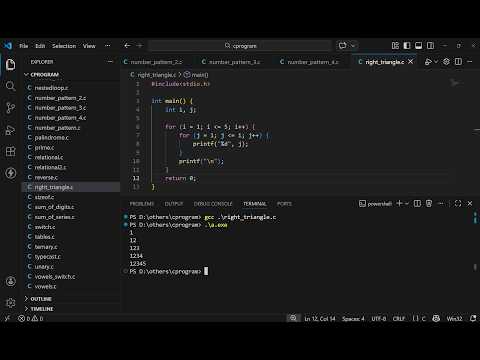This screenshot has width=480, height=360.
Task: Maximize the terminal panel size
Action: (x=458, y=203)
